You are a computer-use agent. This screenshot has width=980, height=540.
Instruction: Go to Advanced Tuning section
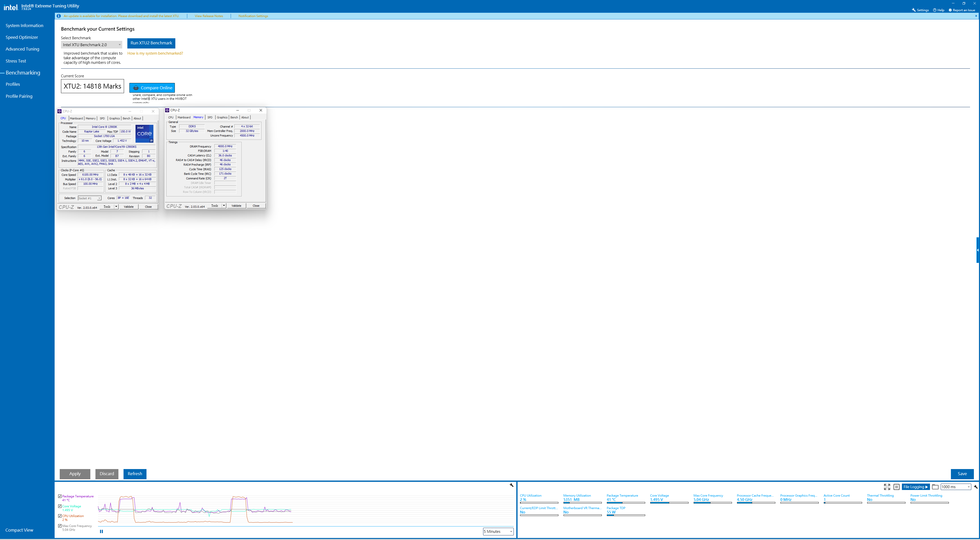coord(22,49)
